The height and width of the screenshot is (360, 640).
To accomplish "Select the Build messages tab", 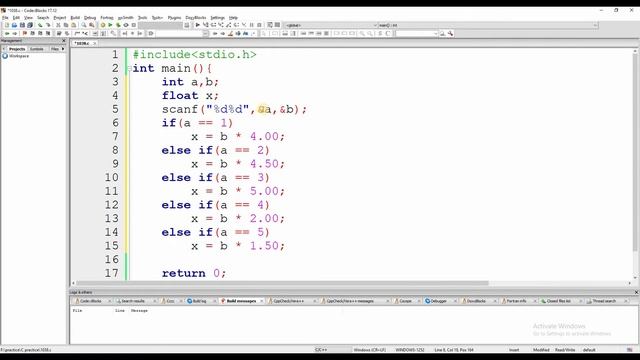I will [x=241, y=301].
